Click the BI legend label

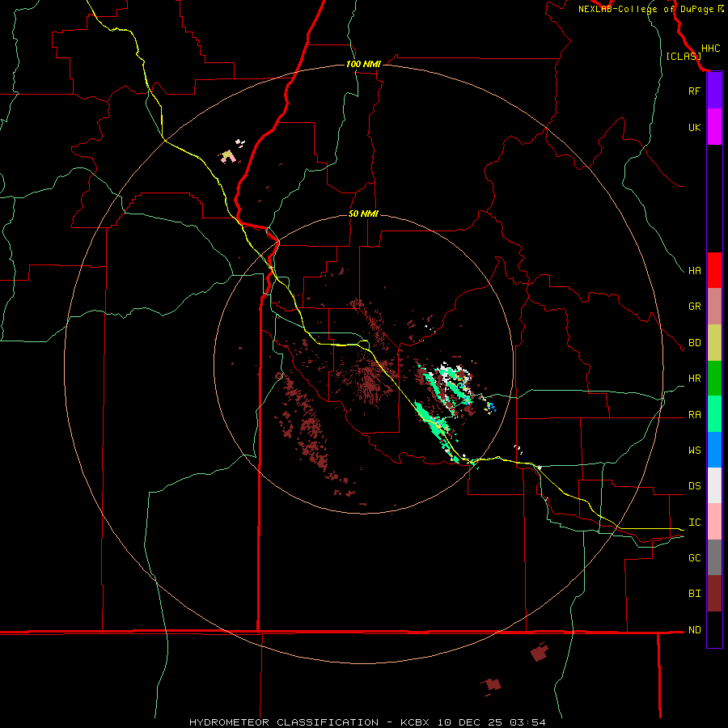pos(694,594)
